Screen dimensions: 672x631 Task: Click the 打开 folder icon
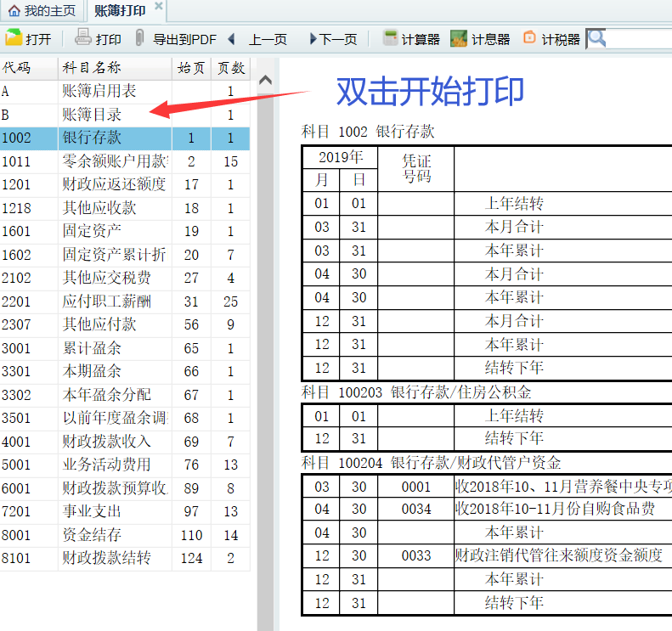pos(14,37)
